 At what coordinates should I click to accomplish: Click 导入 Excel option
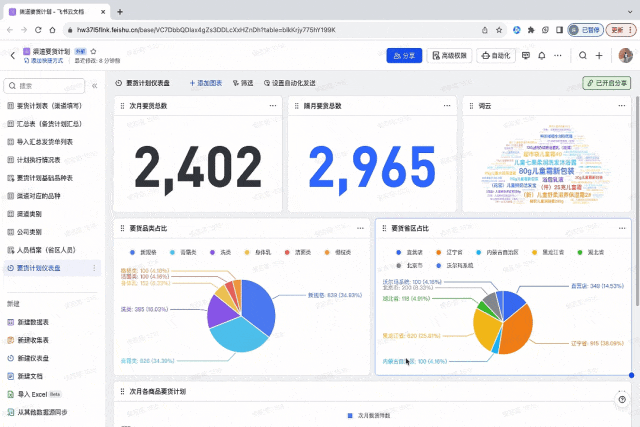(34, 394)
